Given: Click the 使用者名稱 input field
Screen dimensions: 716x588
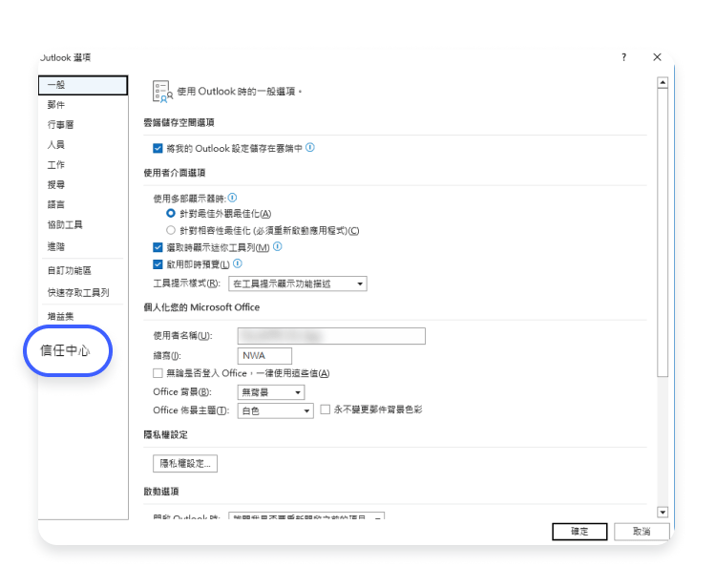Looking at the screenshot, I should pos(331,336).
